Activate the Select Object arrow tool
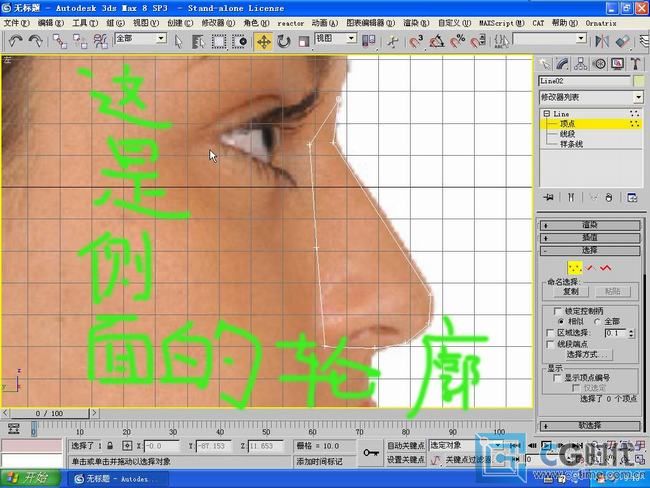The image size is (650, 488). (x=178, y=41)
